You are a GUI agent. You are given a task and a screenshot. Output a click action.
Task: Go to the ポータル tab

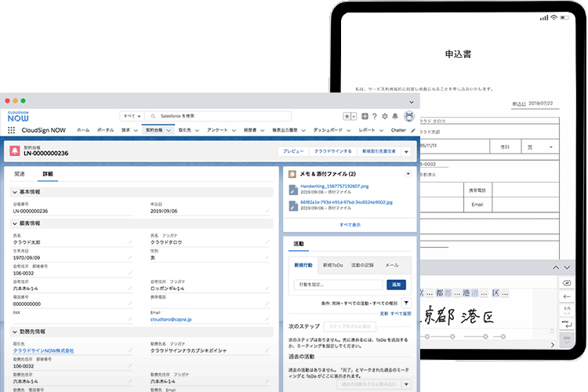pos(105,130)
